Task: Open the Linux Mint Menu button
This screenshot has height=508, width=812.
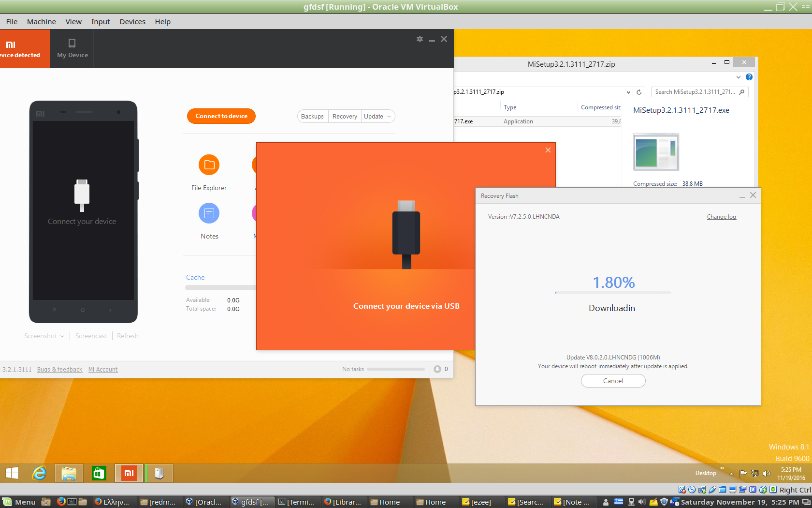Action: click(x=19, y=502)
